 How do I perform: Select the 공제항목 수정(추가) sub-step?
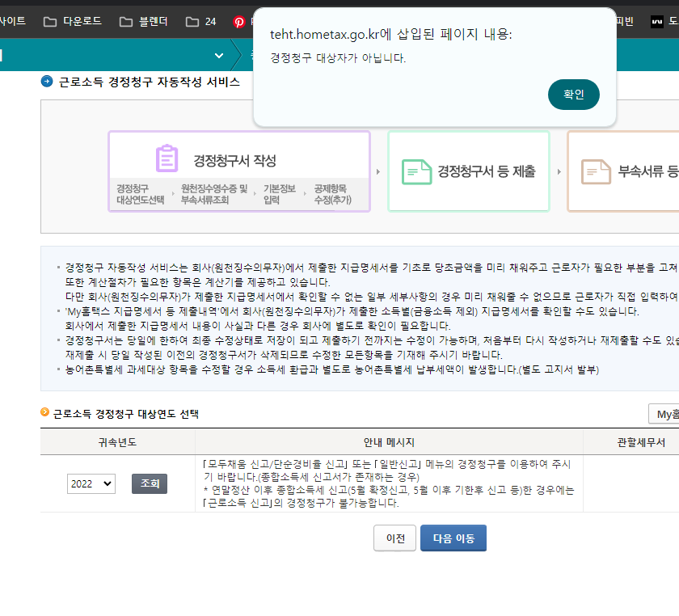[333, 194]
